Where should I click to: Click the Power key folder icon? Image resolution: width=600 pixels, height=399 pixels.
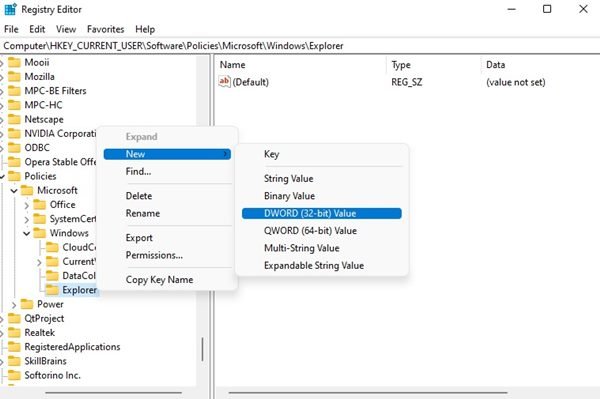point(27,304)
